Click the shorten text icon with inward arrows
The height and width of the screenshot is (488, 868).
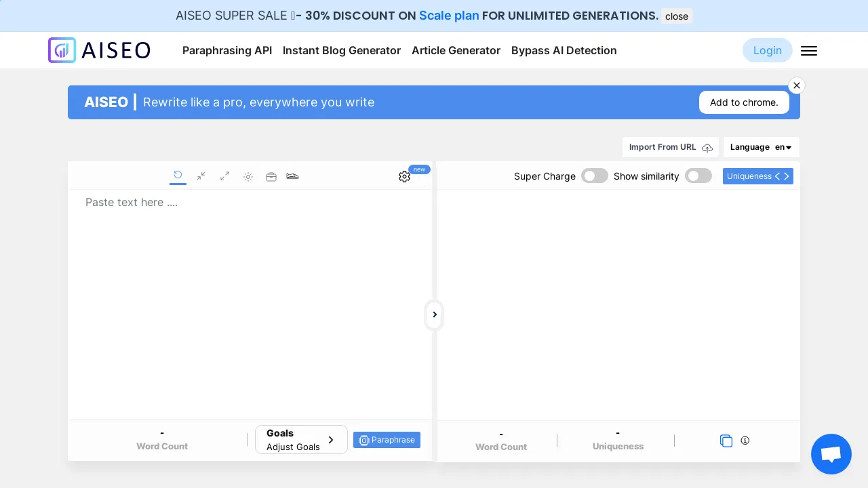pyautogui.click(x=201, y=176)
